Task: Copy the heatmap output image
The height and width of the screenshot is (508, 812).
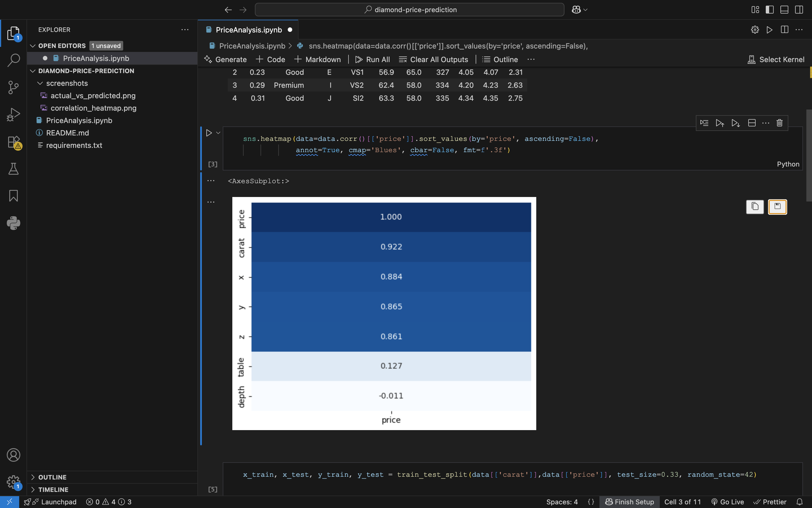Action: point(755,207)
